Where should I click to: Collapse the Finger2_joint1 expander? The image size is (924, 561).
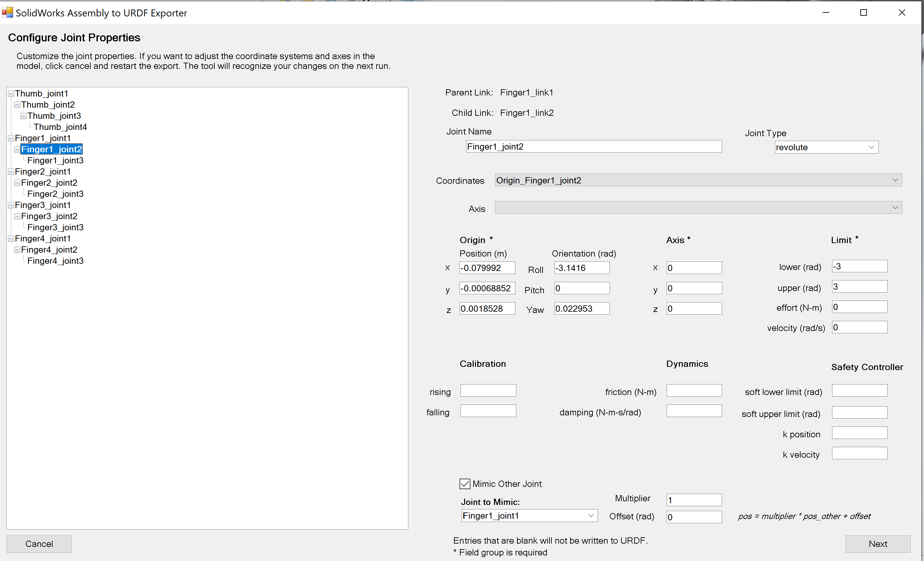point(11,172)
